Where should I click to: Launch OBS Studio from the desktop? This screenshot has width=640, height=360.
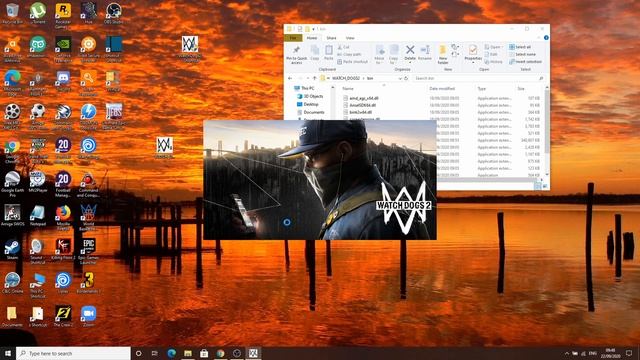[x=113, y=13]
